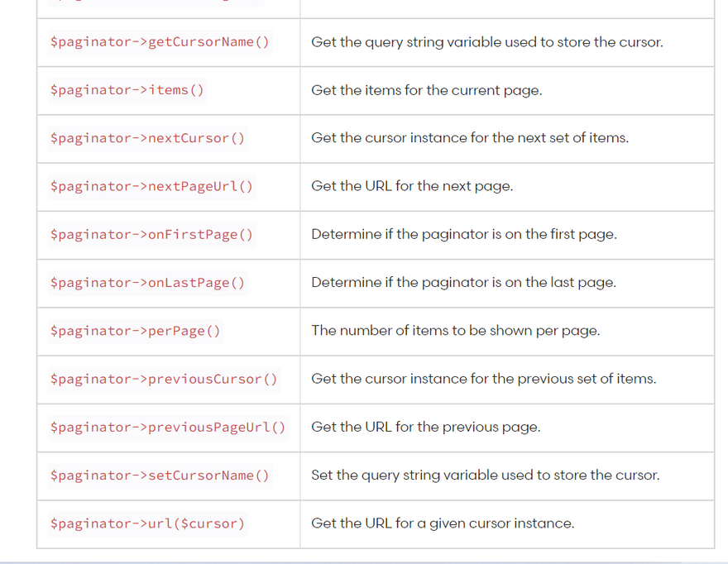Click the $paginator->getCursorName() method code
The image size is (728, 564).
pyautogui.click(x=160, y=42)
